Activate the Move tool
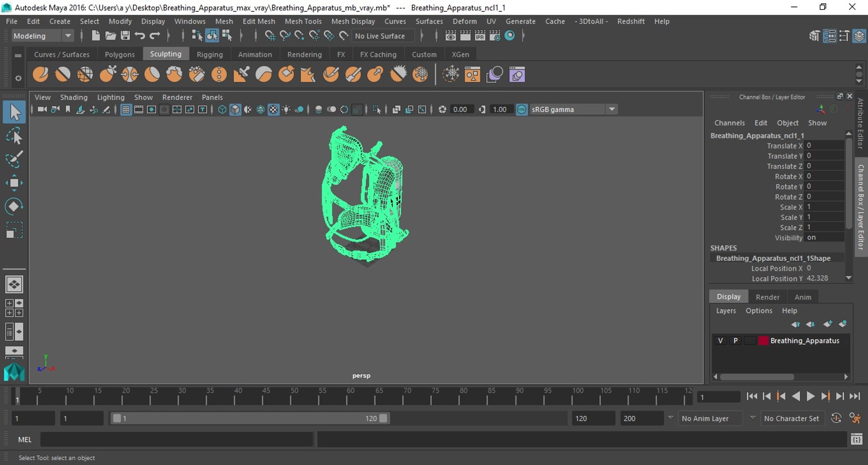Screen dimensions: 868x465 (x=14, y=183)
